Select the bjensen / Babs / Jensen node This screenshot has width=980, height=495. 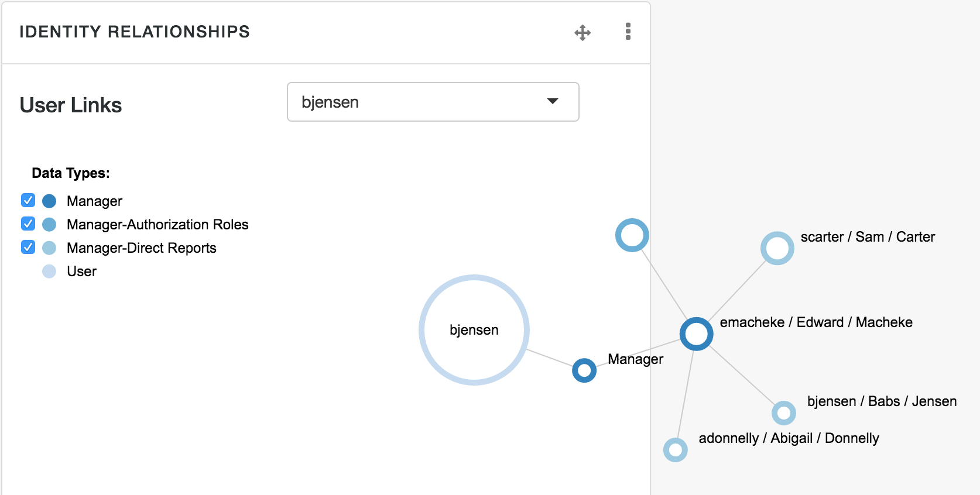click(x=784, y=413)
